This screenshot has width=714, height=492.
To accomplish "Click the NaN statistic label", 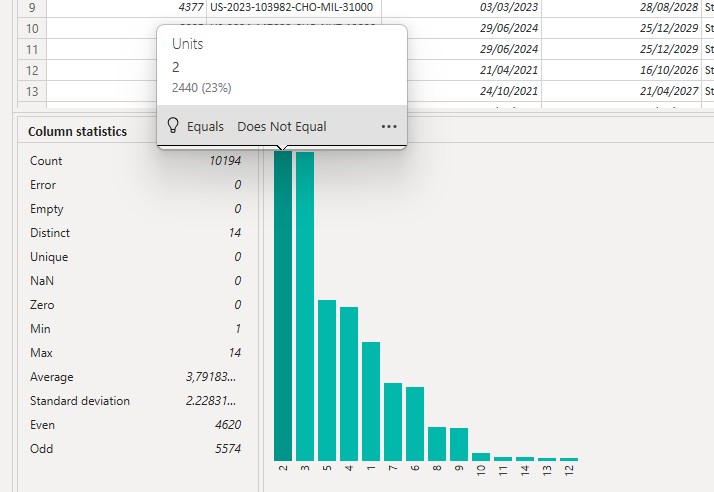I will (x=41, y=281).
